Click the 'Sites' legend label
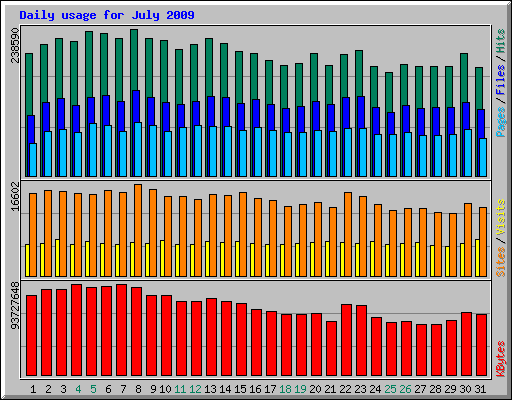 (501, 262)
